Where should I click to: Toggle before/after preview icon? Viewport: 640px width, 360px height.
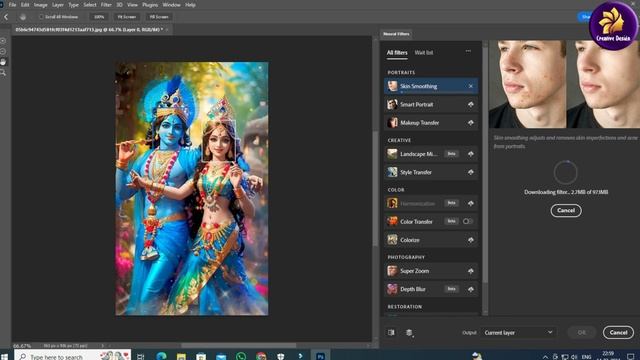pos(391,333)
